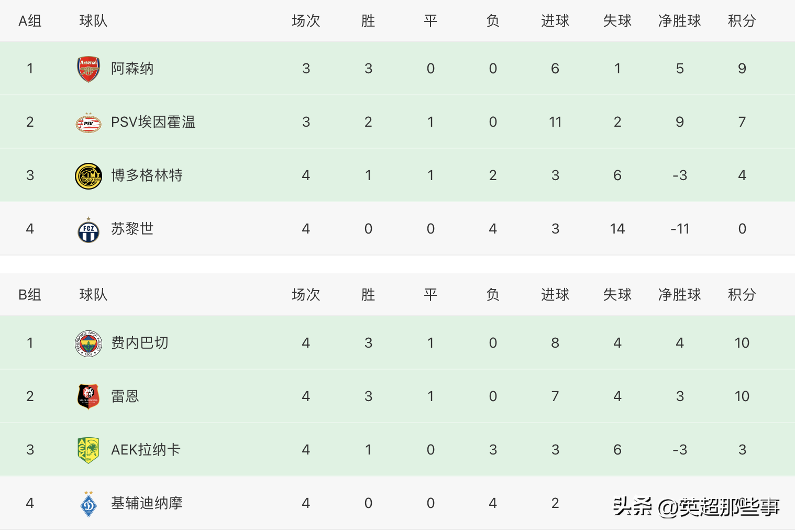Select the AEK Larnaca club badge
The image size is (795, 532).
point(89,450)
